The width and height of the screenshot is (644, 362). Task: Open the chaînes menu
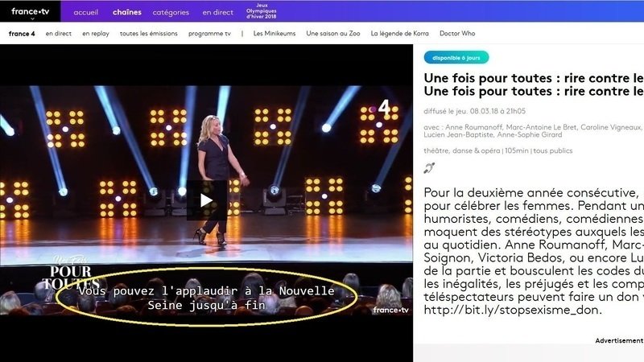click(x=127, y=12)
